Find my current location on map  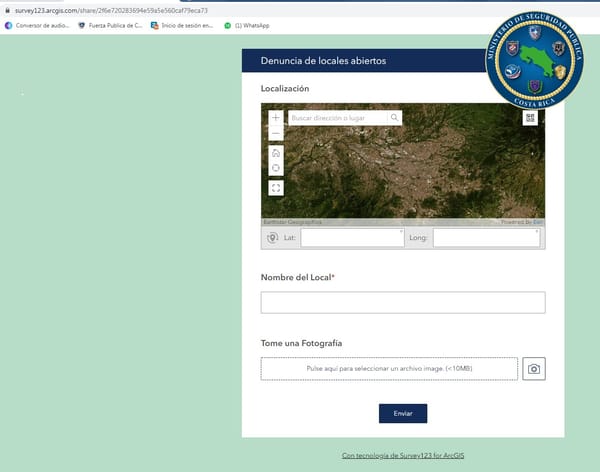[276, 168]
